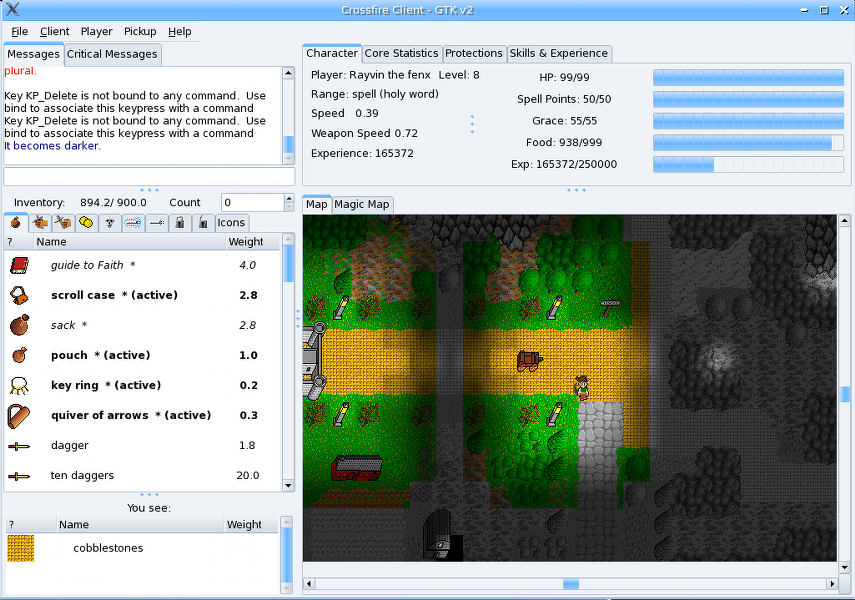Select the brown sack all-items tab
This screenshot has height=600, width=855.
[16, 223]
